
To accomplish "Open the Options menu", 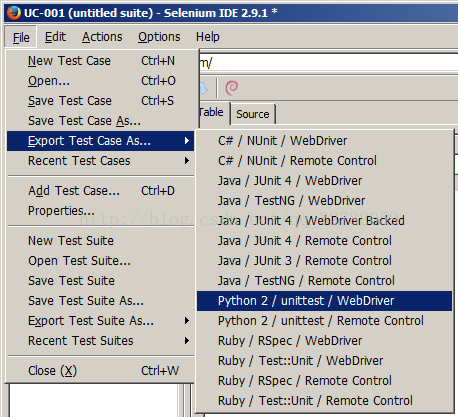I will [159, 37].
